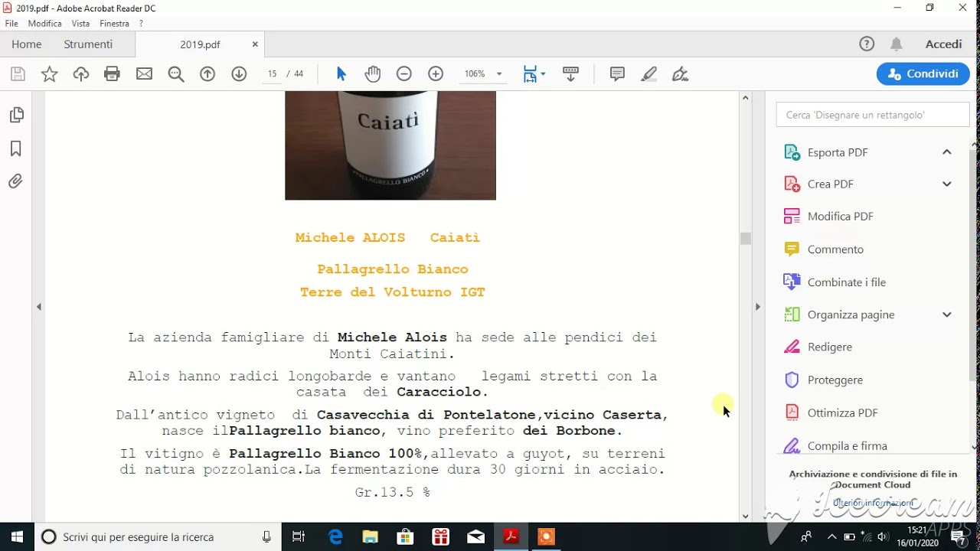This screenshot has height=551, width=980.
Task: Open the comment tool with speech bubble icon
Action: click(616, 73)
